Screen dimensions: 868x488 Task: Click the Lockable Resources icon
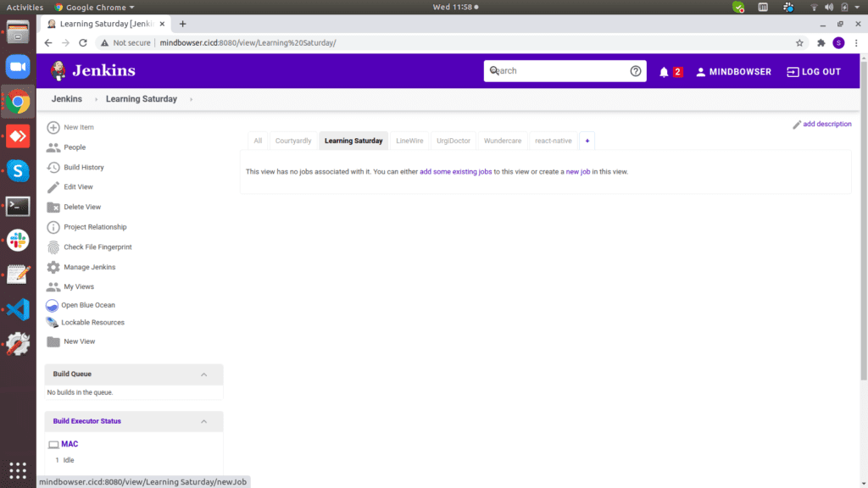53,323
